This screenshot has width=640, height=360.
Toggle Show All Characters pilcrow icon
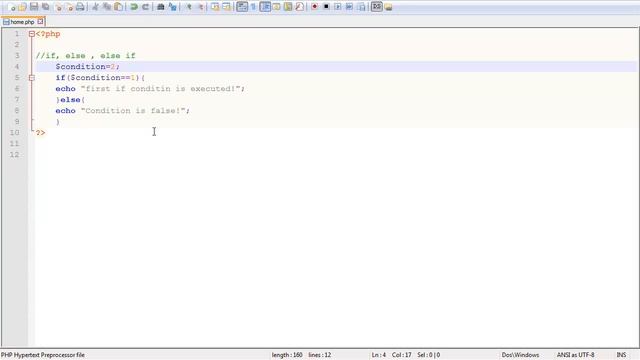pyautogui.click(x=253, y=7)
